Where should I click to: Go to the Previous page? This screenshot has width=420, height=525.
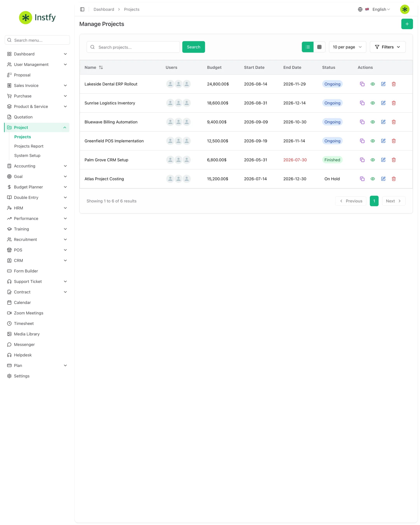(x=350, y=201)
